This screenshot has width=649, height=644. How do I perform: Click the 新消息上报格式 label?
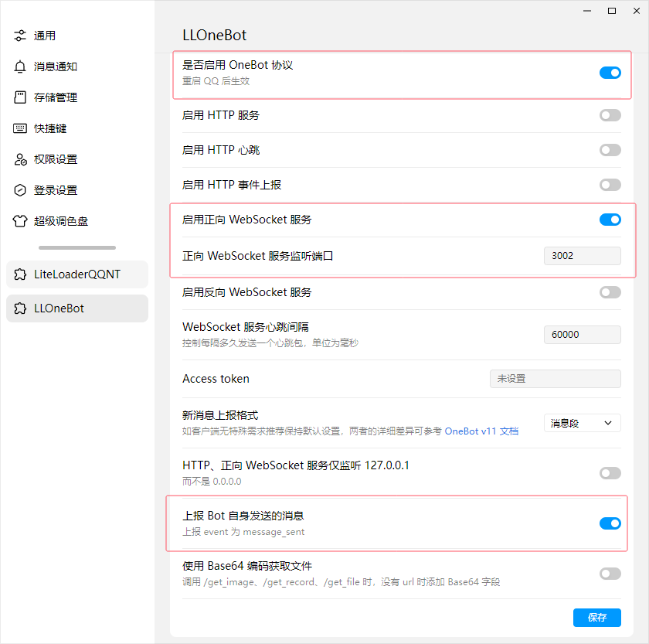pos(220,415)
